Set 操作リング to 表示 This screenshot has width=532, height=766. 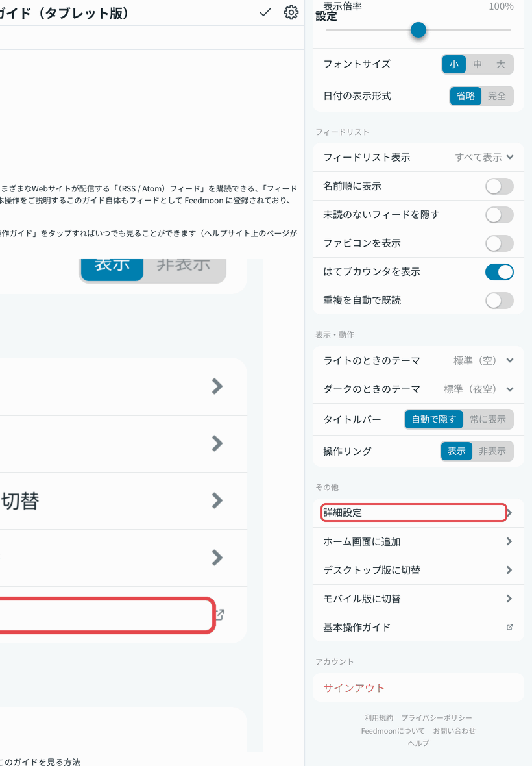(456, 451)
